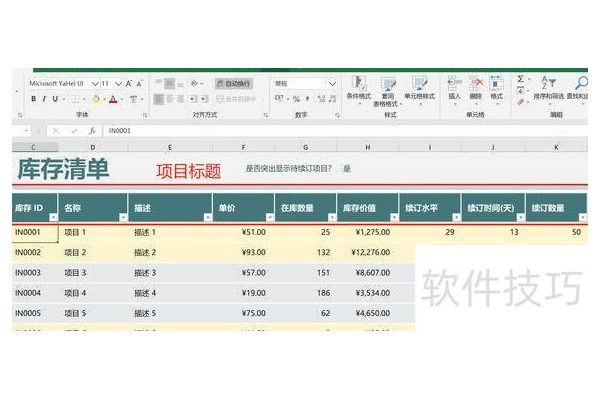
Task: Click the clear eraser icon
Action: pyautogui.click(x=520, y=102)
